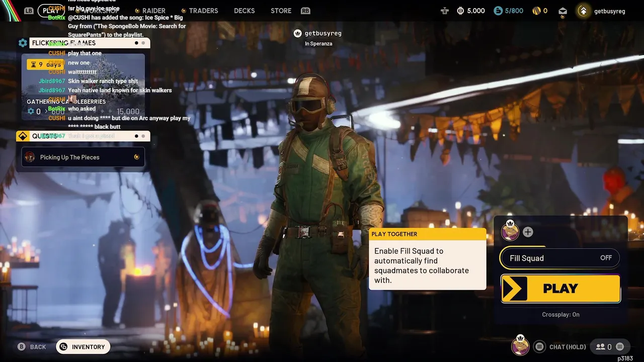Open the Picking Up The Pieces quest
The width and height of the screenshot is (644, 362).
83,157
